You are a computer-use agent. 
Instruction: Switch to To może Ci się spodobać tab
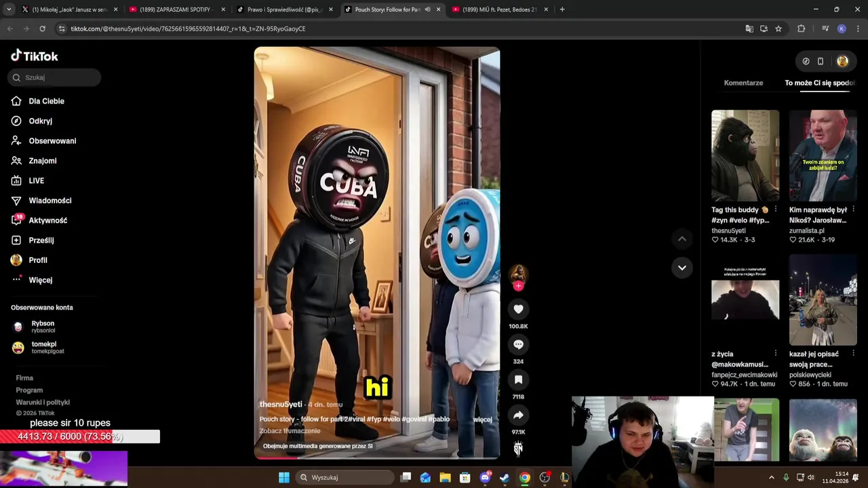click(x=820, y=83)
